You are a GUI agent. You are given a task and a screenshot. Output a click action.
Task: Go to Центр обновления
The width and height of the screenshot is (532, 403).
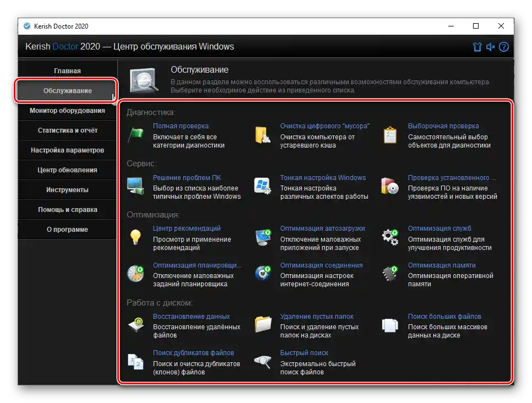(67, 170)
